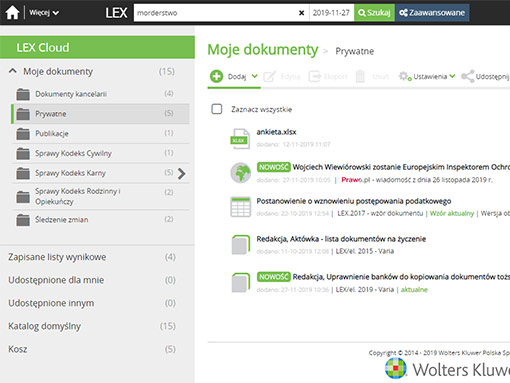The width and height of the screenshot is (510, 383).
Task: Click the Prawo.pl source link
Action: 356,180
